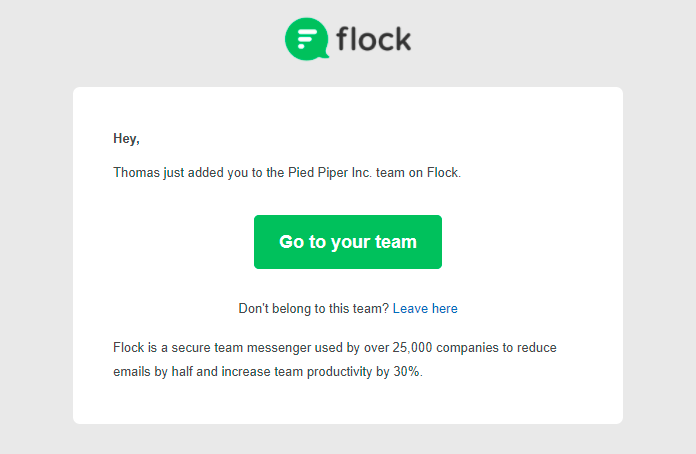This screenshot has width=696, height=454.
Task: Click "Flock" at the start of the description paragraph
Action: 129,347
